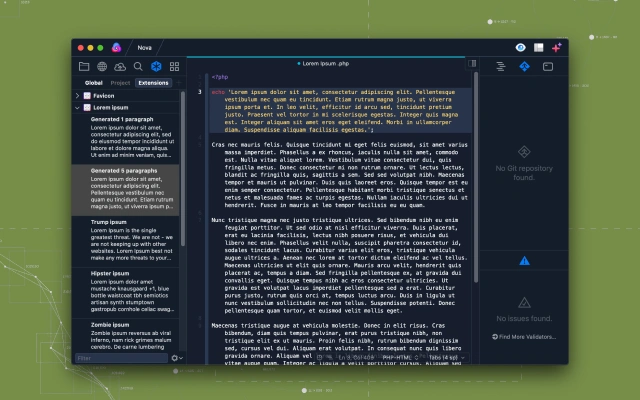This screenshot has width=640, height=400.
Task: Select the blue Git icon in right sidebar
Action: [524, 66]
